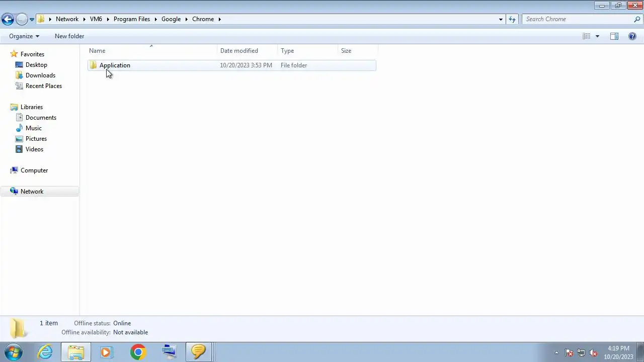
Task: Select Network in the navigation pane
Action: 32,192
